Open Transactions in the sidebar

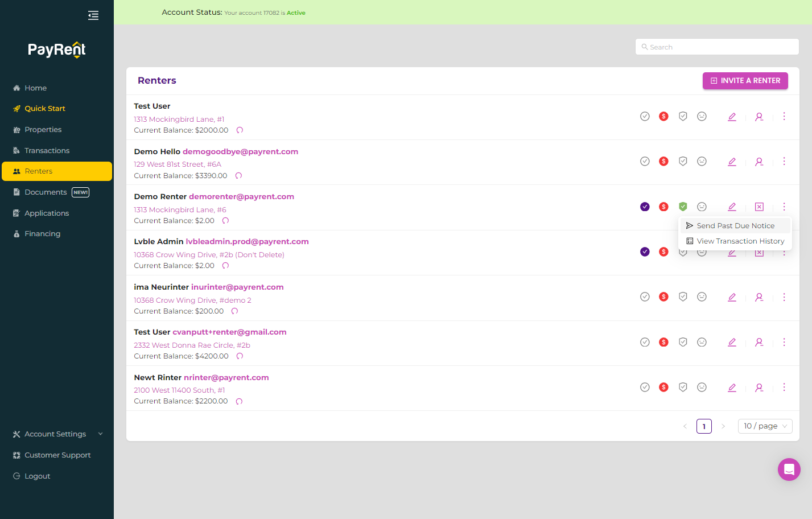coord(57,151)
